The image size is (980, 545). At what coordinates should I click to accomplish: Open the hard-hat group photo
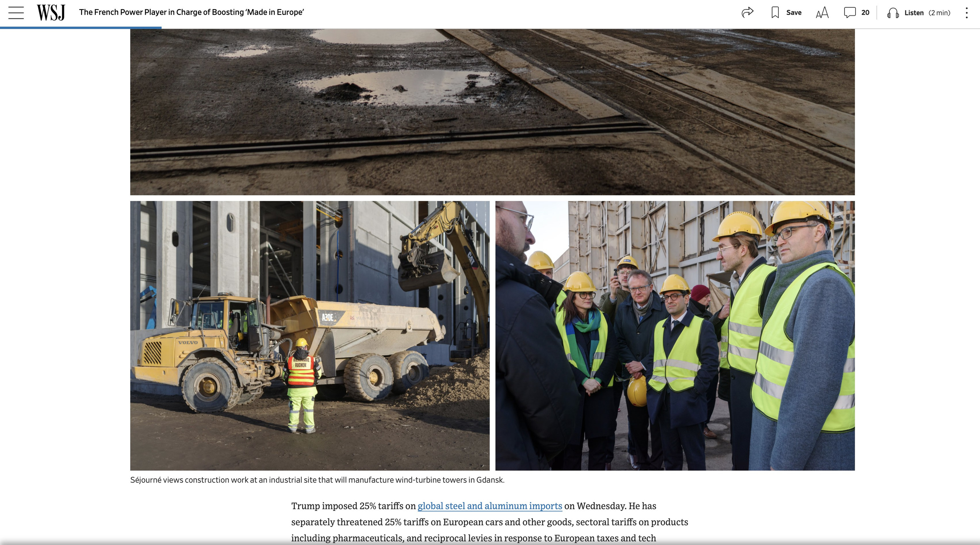[675, 336]
